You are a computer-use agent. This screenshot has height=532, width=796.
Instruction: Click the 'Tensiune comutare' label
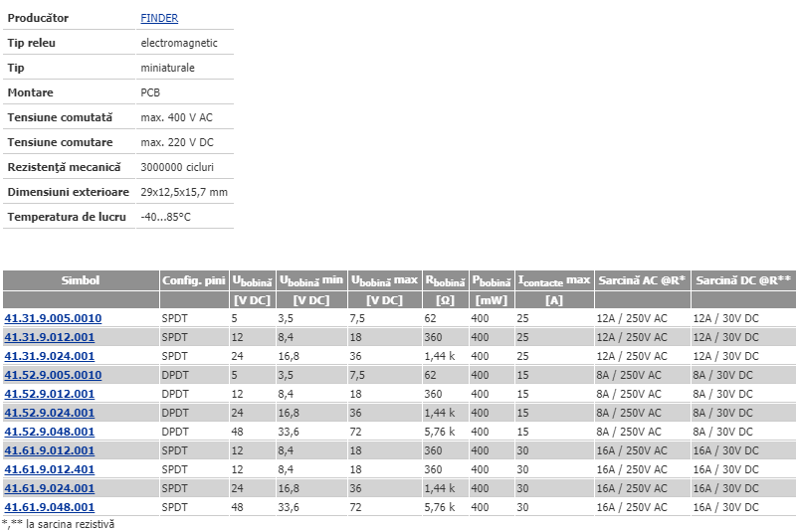tap(60, 142)
